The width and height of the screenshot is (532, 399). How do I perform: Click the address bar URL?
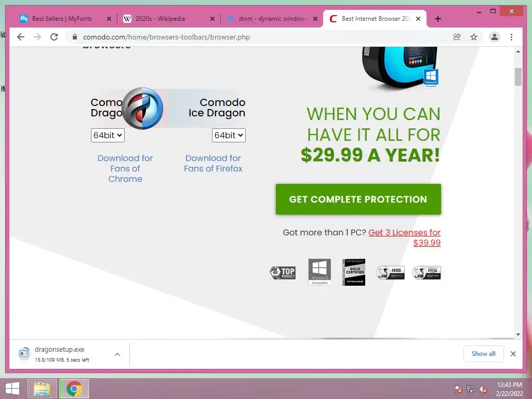(x=166, y=37)
